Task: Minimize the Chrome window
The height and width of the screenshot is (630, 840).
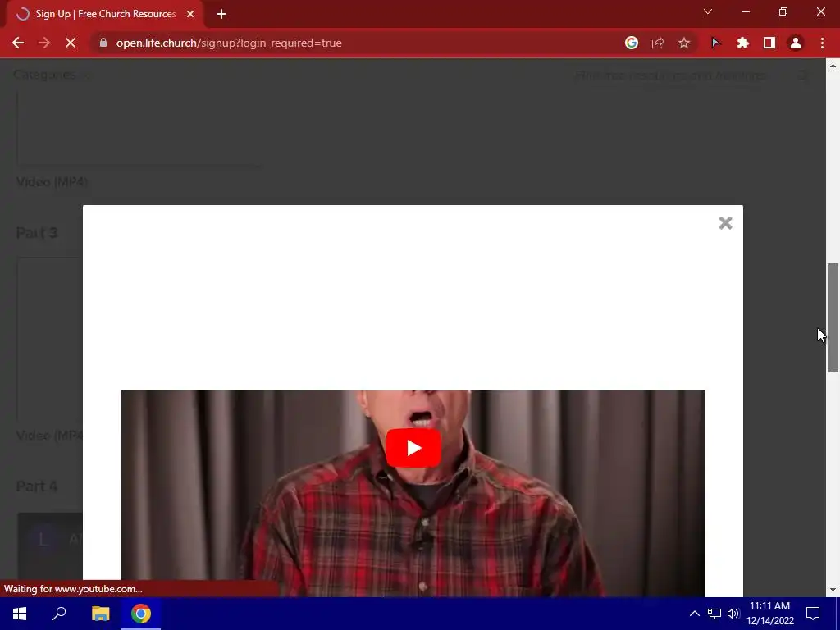Action: [745, 11]
